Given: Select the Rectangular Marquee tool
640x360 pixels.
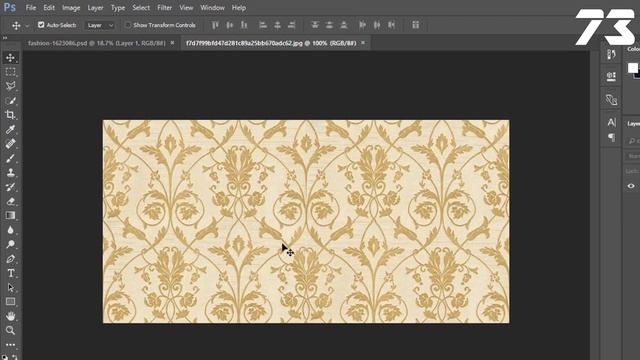Looking at the screenshot, I should (x=11, y=72).
